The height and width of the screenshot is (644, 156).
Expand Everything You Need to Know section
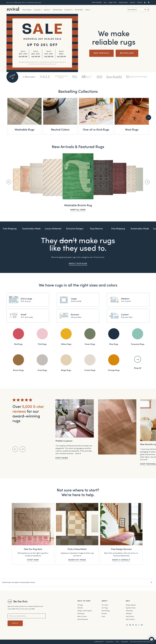151,582
